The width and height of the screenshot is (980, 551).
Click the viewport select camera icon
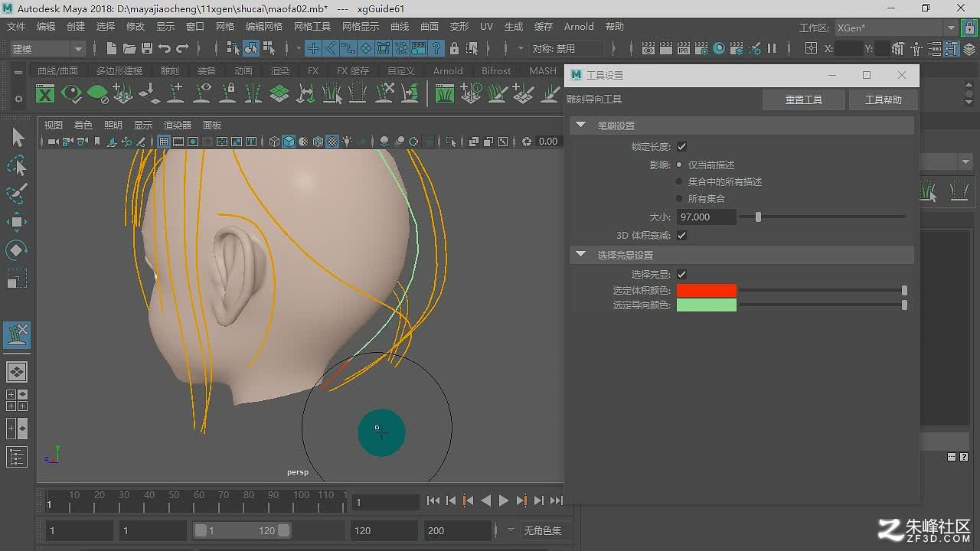tap(54, 142)
